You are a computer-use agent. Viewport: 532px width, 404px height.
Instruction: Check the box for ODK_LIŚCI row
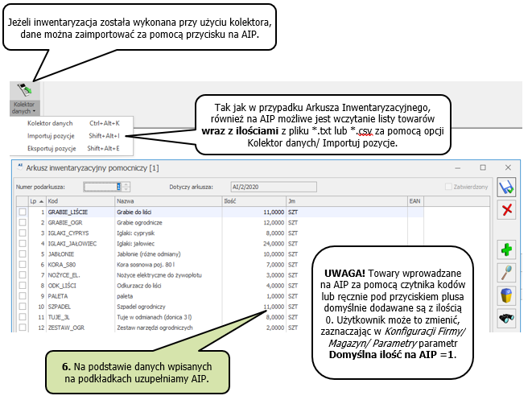(x=23, y=286)
